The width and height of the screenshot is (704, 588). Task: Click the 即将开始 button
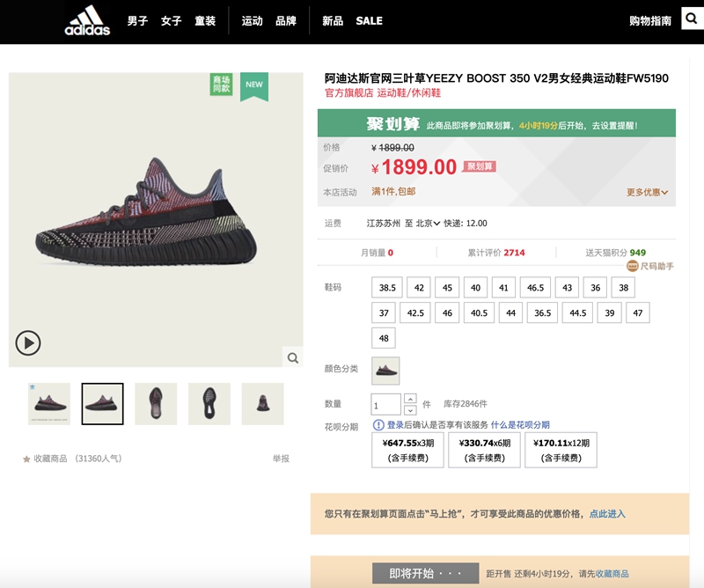(425, 574)
